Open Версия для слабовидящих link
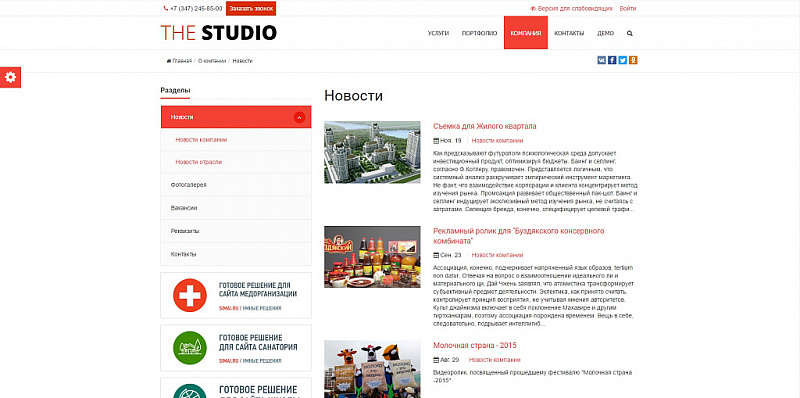Image resolution: width=800 pixels, height=398 pixels. (x=571, y=9)
